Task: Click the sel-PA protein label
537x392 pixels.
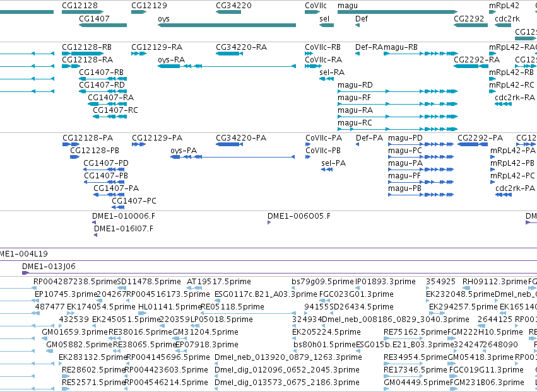Action: click(334, 163)
